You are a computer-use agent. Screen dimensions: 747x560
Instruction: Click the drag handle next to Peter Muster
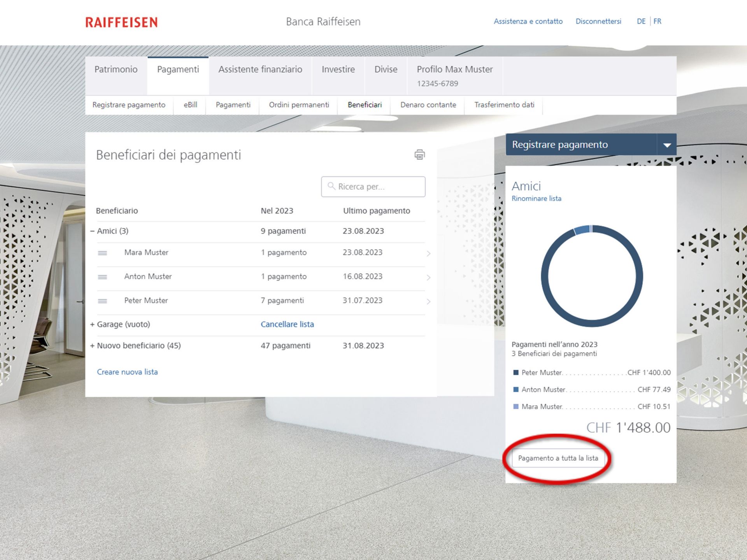102,301
